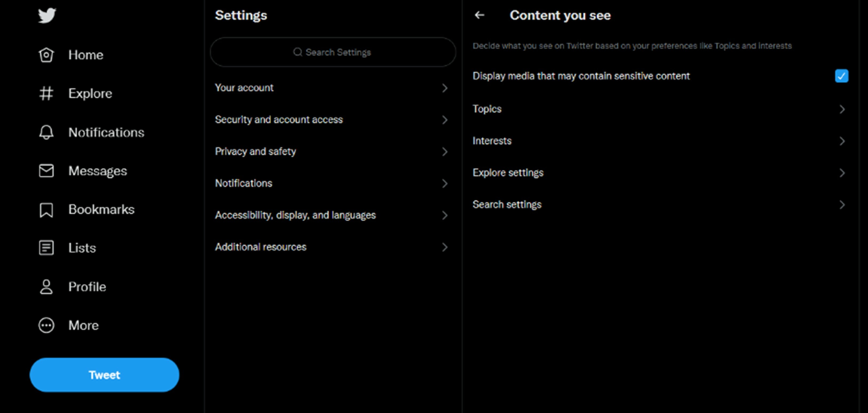The width and height of the screenshot is (868, 413).
Task: Open Explore via the hashtag icon
Action: (x=46, y=93)
